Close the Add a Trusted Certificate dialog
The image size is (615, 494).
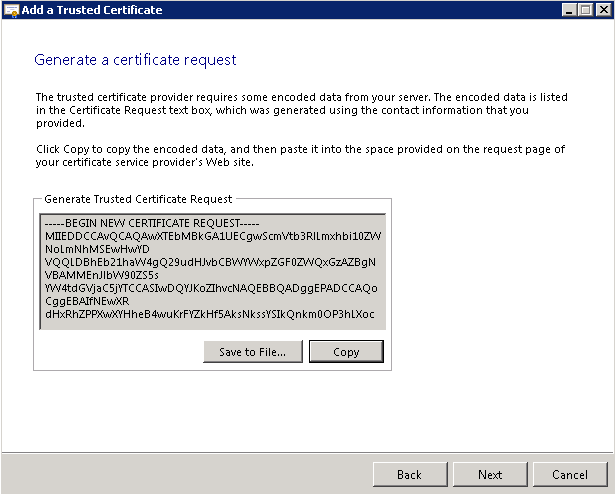pyautogui.click(x=601, y=10)
